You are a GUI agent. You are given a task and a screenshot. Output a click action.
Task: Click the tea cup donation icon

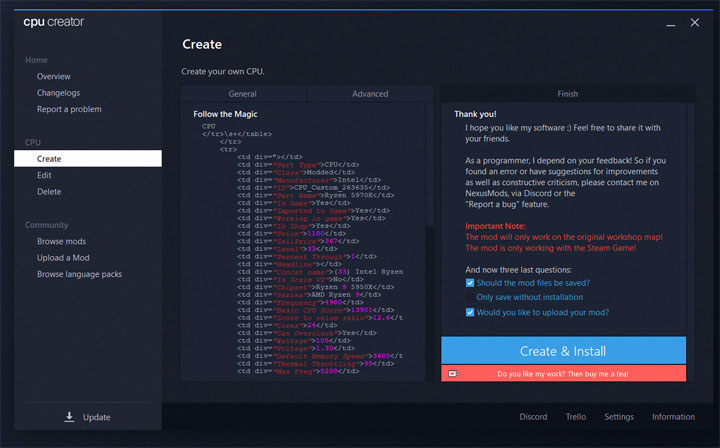(453, 373)
